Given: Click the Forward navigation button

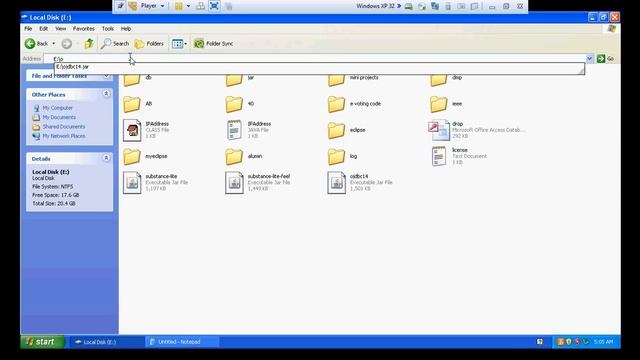Looking at the screenshot, I should (x=67, y=43).
